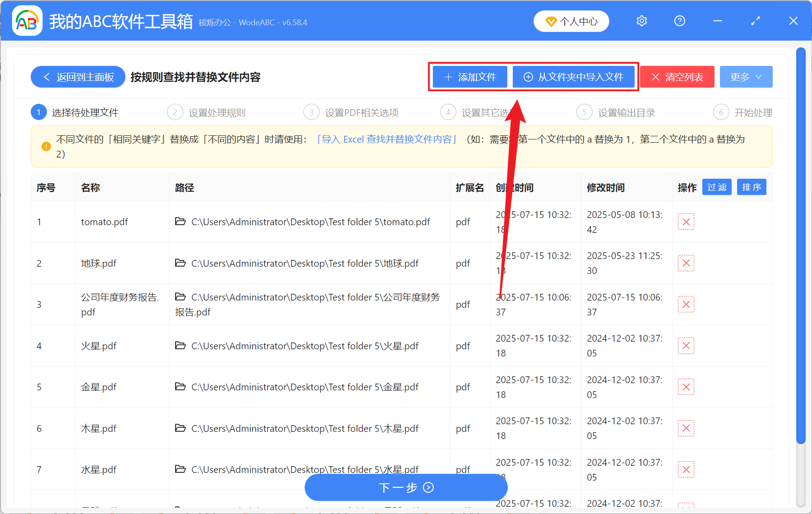Click the folder icon beside 地球.pdf path

[180, 263]
